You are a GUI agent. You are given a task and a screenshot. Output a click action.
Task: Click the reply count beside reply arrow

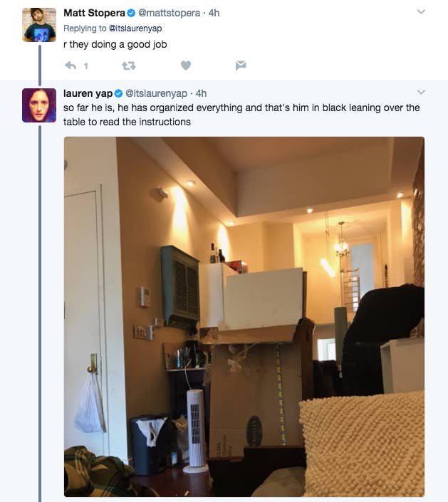(85, 66)
